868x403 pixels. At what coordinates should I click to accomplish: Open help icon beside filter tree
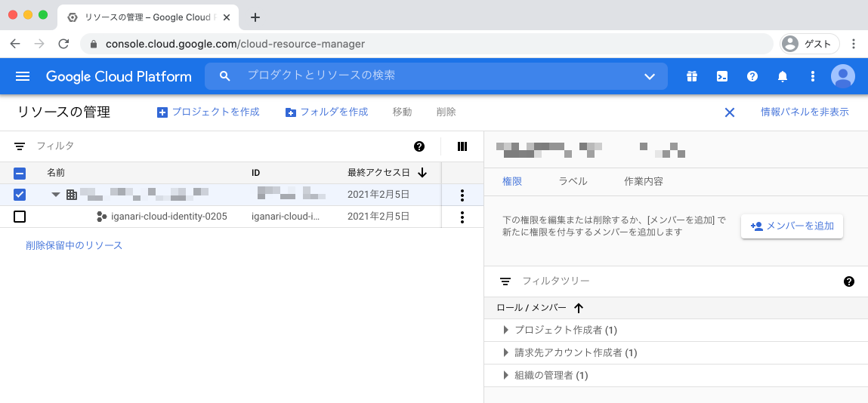[x=848, y=281]
